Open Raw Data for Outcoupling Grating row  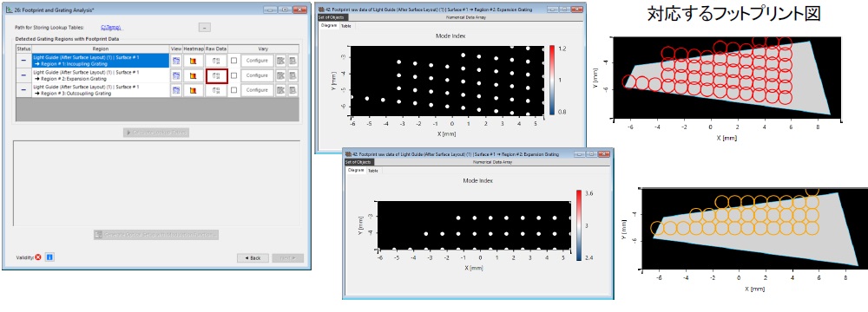[x=216, y=90]
